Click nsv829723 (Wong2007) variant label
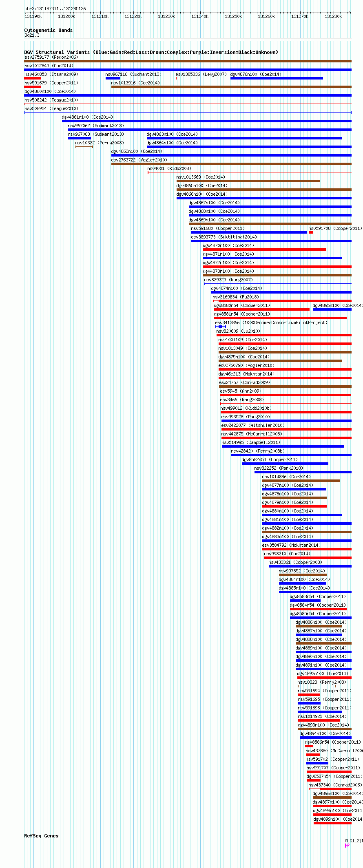363x868 pixels. 228,280
